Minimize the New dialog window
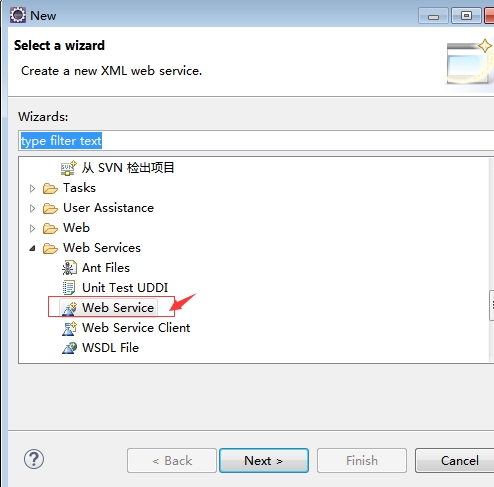 pos(433,16)
